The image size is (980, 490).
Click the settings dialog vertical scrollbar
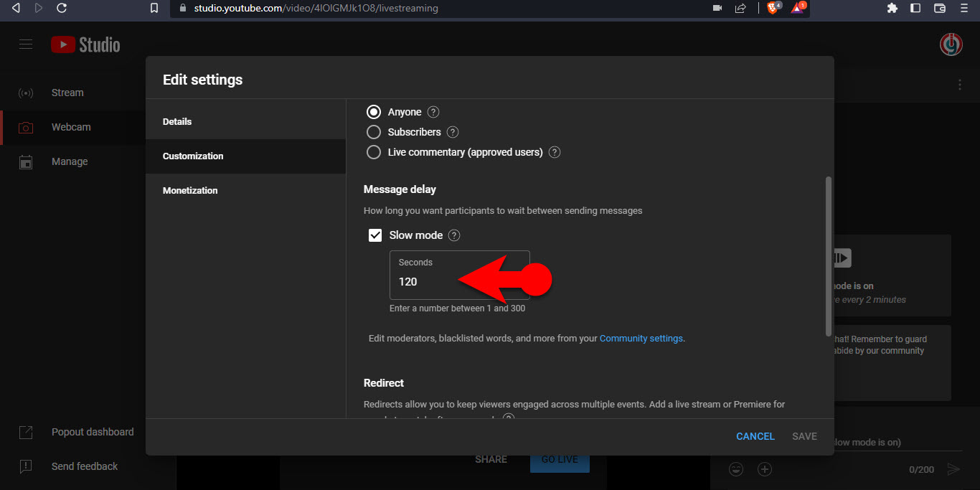click(x=829, y=255)
